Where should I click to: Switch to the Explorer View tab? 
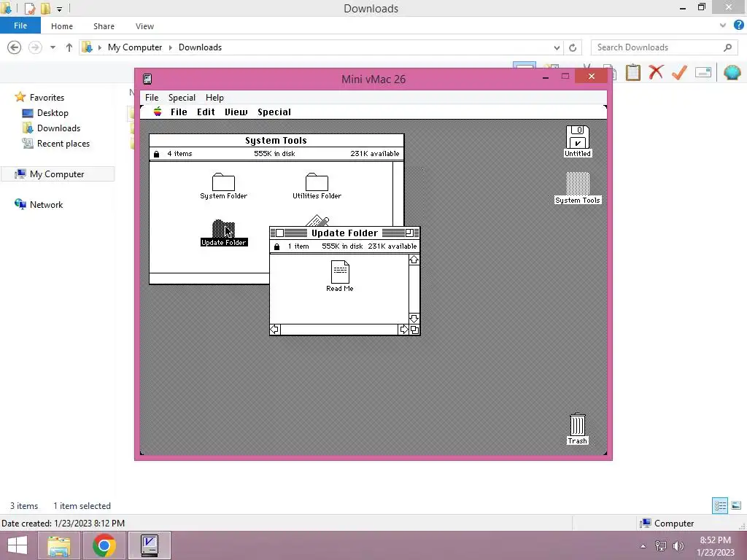pos(144,26)
